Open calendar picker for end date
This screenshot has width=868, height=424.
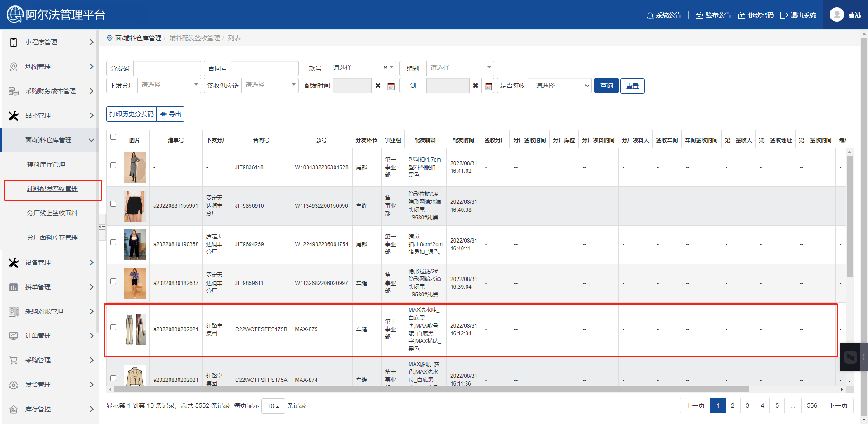pos(489,86)
